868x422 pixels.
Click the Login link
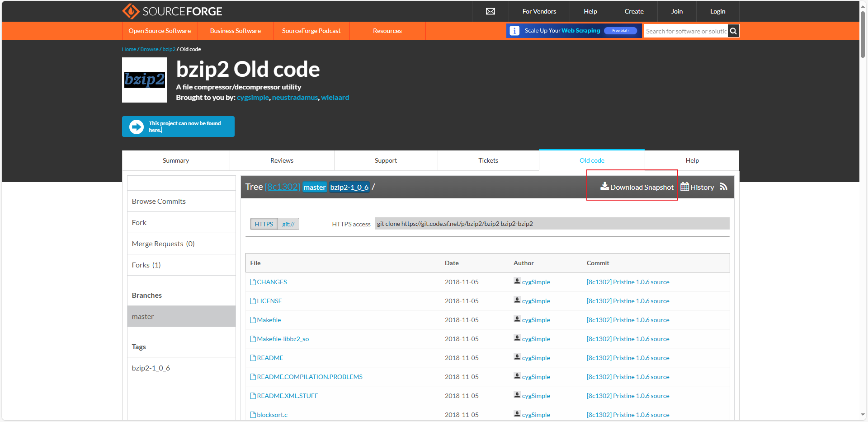(717, 11)
